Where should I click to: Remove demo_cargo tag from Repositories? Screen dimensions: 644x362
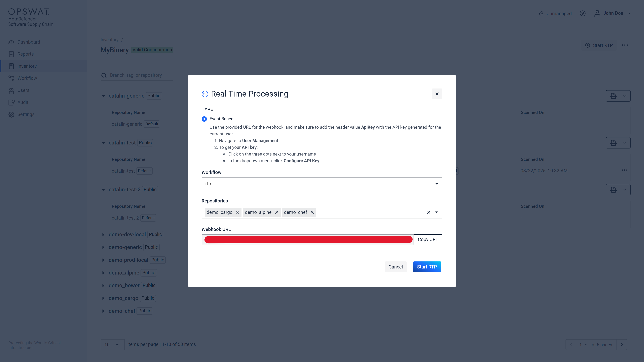(x=237, y=212)
